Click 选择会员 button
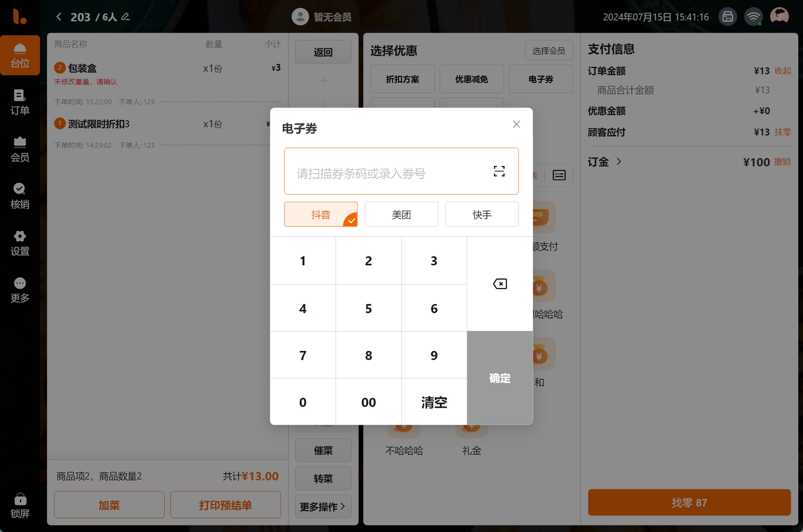 549,50
